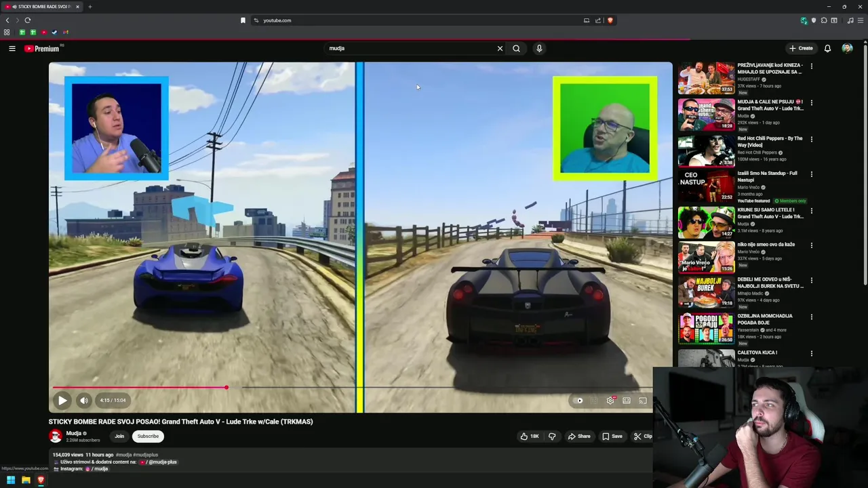Mute the video volume speaker
Screen dimensions: 868x488
(84, 400)
